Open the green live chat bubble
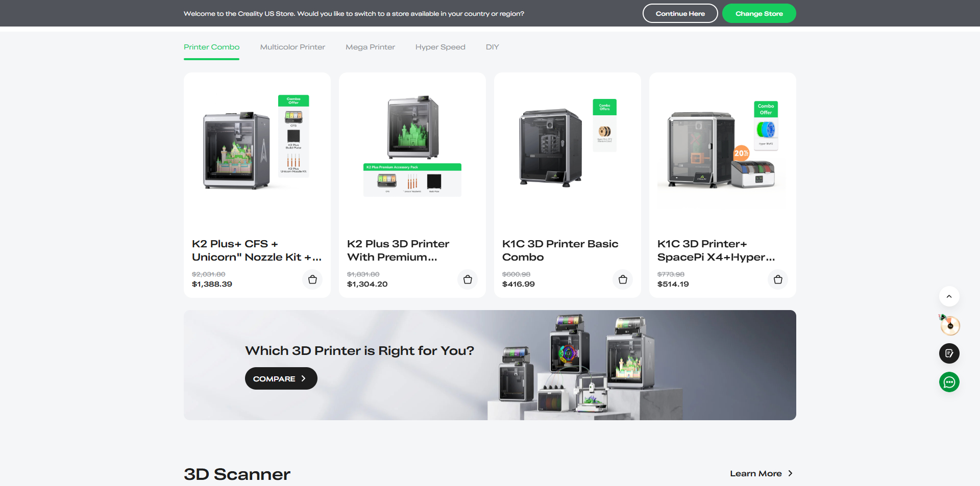 coord(949,382)
